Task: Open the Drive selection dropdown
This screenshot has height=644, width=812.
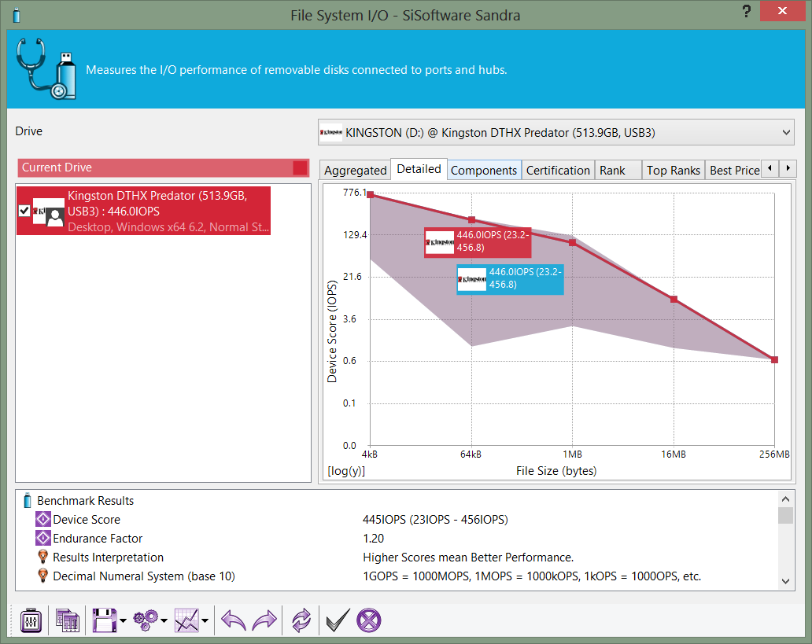Action: click(786, 133)
